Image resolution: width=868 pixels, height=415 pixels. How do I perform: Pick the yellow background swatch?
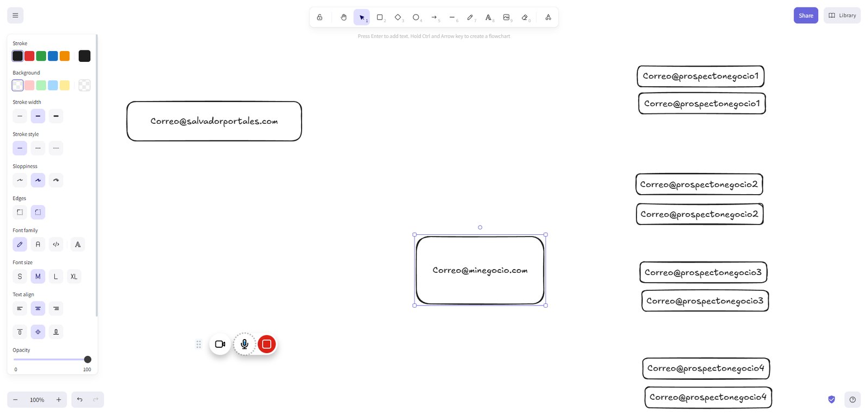pyautogui.click(x=65, y=85)
